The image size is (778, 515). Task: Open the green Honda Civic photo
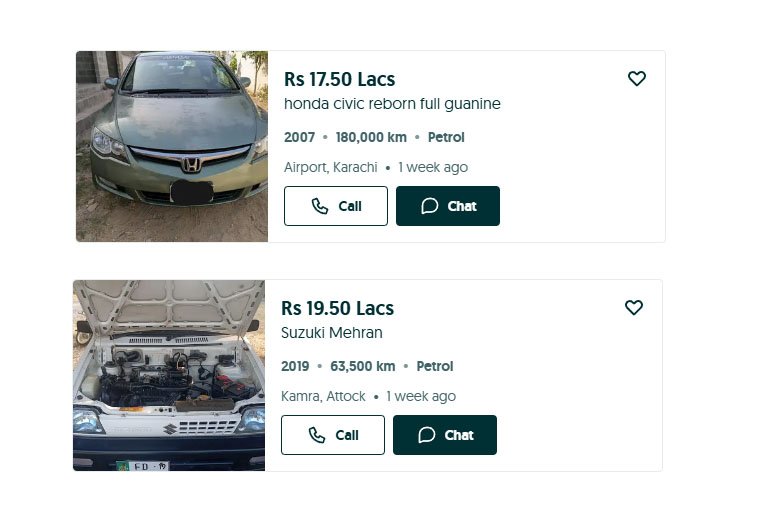pos(172,146)
